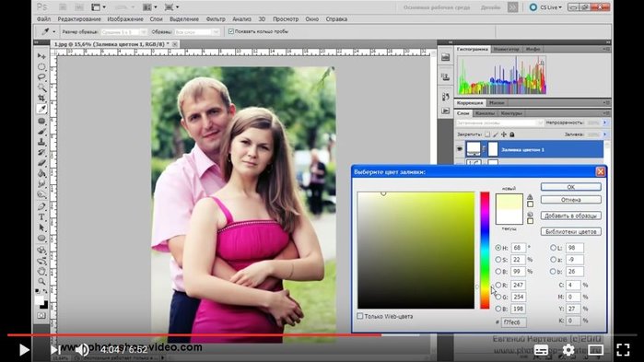Screen dimensions: 644x362
Task: Select the Pen tool
Action: (41, 206)
